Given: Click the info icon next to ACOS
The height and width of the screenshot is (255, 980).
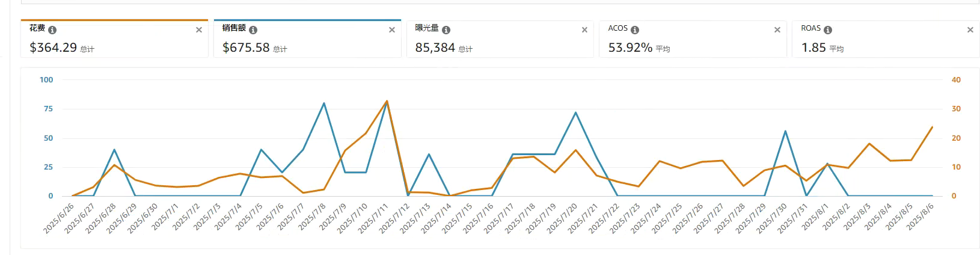Looking at the screenshot, I should [635, 29].
